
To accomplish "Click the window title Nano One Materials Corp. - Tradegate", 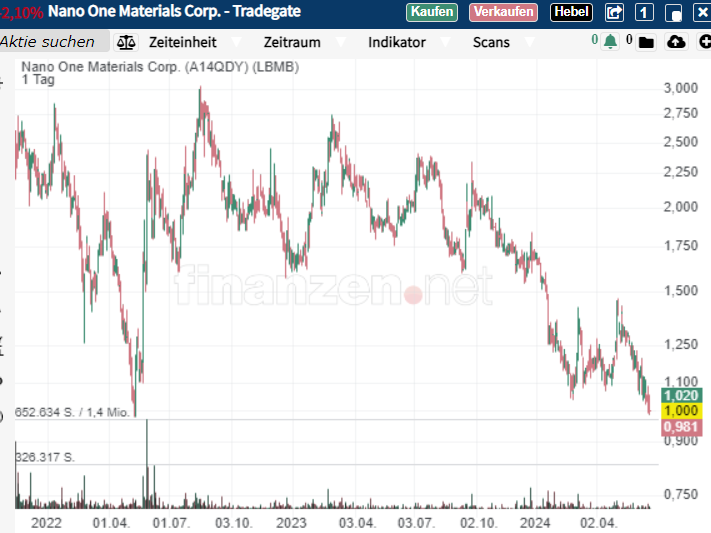I will pos(175,11).
